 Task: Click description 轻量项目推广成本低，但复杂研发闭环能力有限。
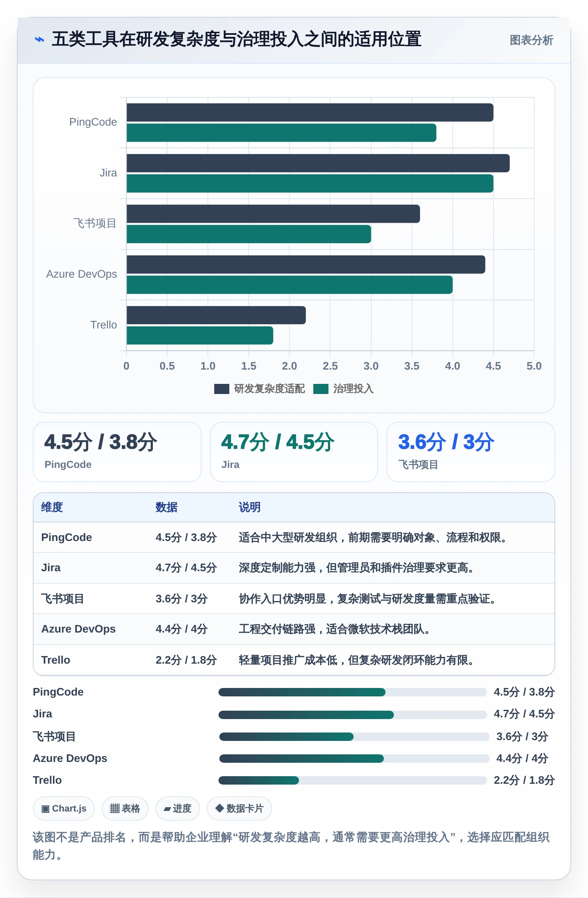coord(359,660)
